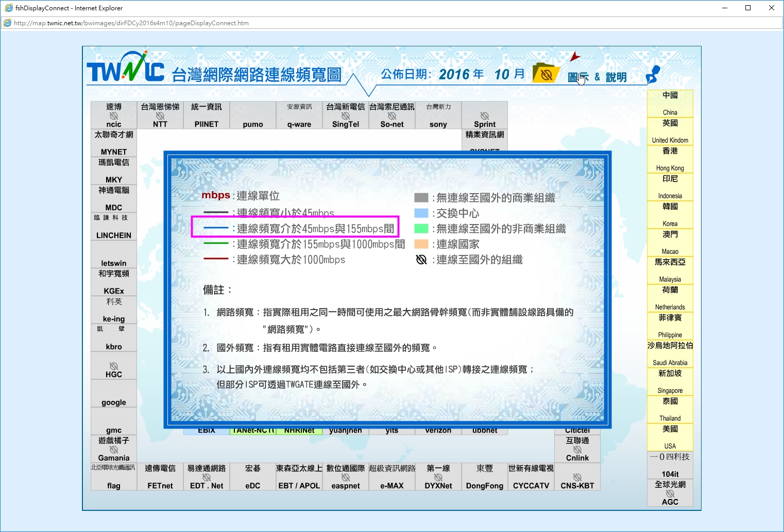784x532 pixels.
Task: Click the TWNIC logo
Action: tap(125, 67)
